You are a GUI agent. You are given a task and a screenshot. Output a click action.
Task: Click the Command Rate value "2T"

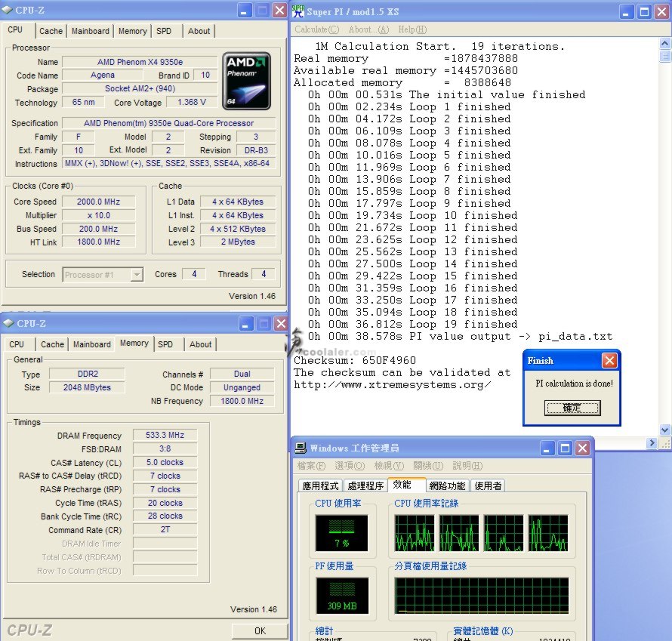coord(165,529)
